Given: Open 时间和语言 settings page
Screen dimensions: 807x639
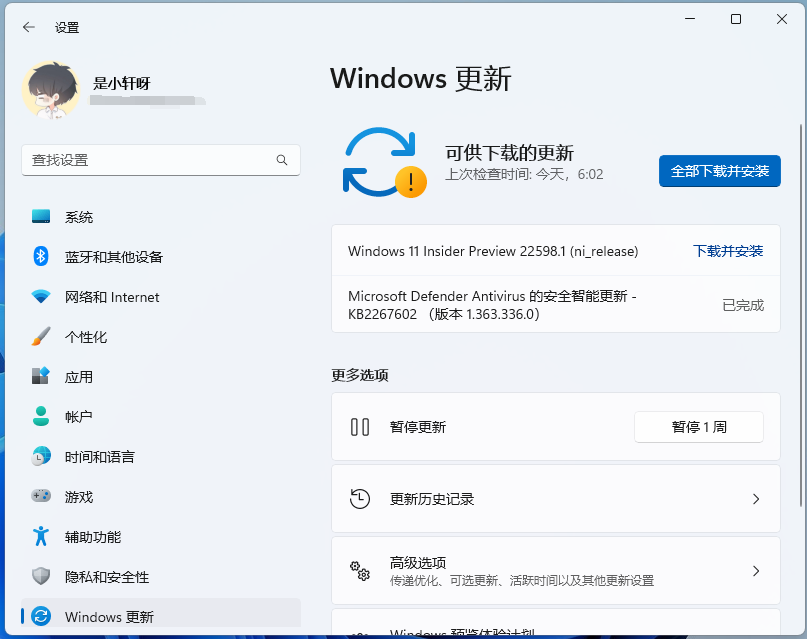Looking at the screenshot, I should [x=161, y=456].
